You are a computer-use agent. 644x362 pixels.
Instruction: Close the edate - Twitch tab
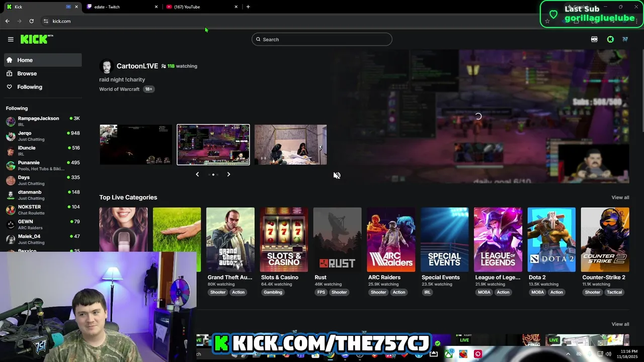point(156,7)
